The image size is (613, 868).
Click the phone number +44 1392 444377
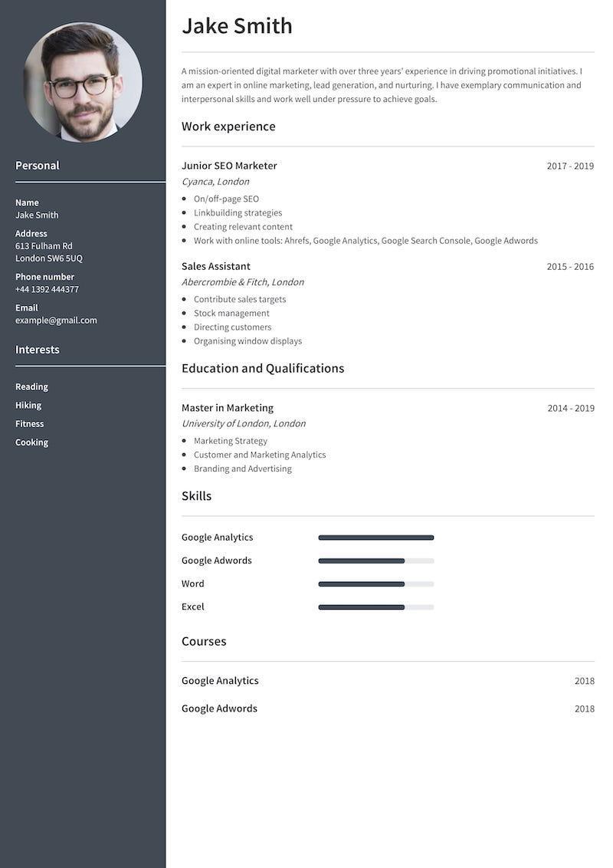47,290
